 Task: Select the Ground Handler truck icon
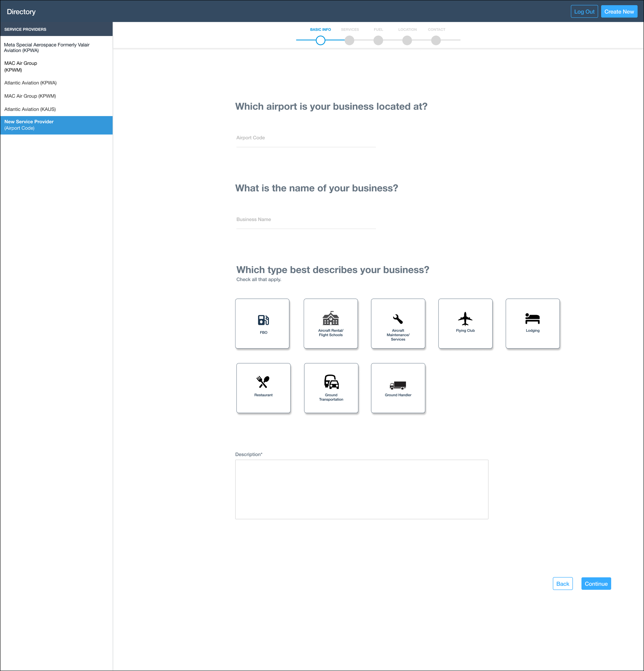pyautogui.click(x=398, y=385)
